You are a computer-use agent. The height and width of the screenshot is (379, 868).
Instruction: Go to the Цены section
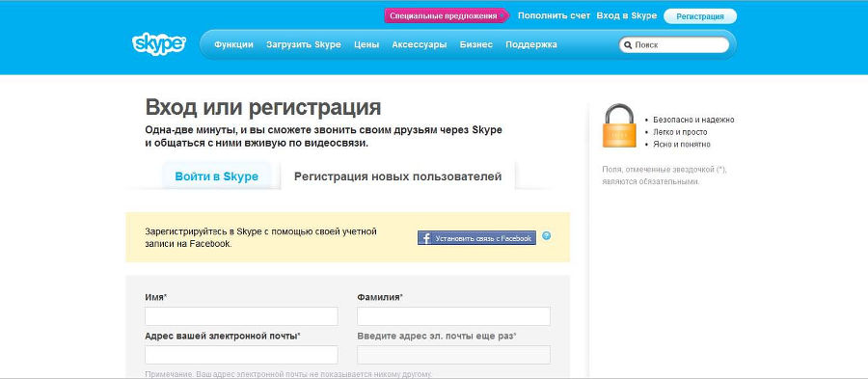coord(366,44)
